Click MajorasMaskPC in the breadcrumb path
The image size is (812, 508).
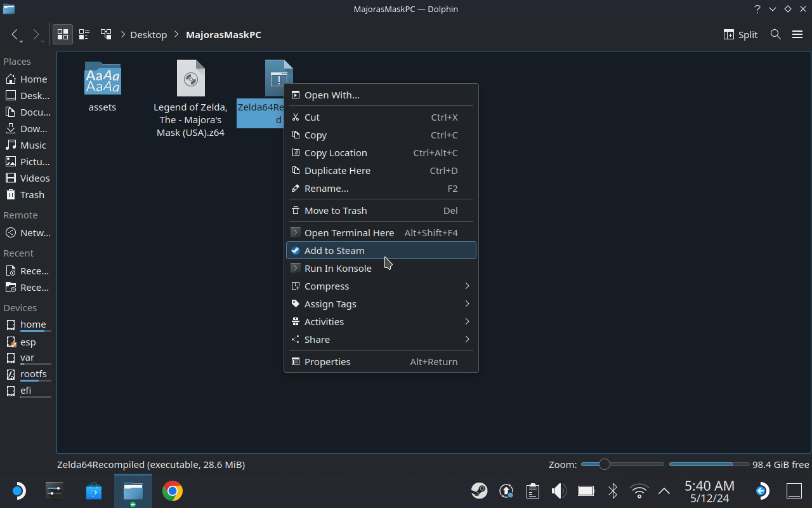223,35
